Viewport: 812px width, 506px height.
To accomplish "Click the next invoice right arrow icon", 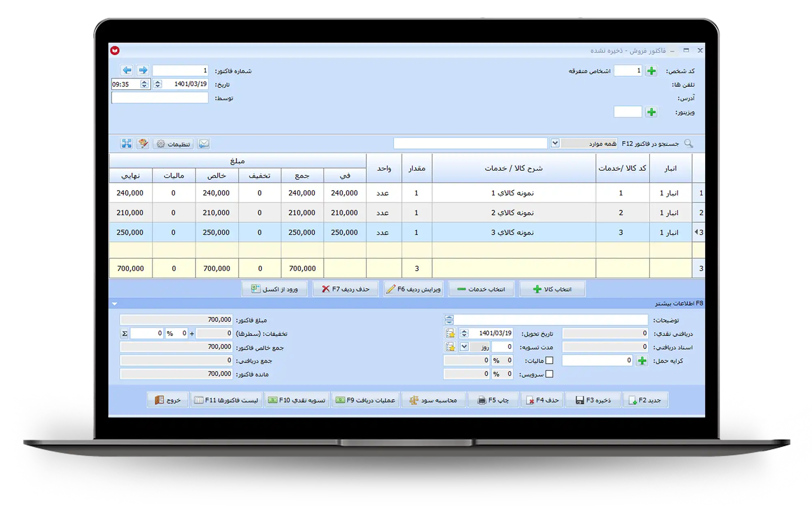I will pos(143,70).
